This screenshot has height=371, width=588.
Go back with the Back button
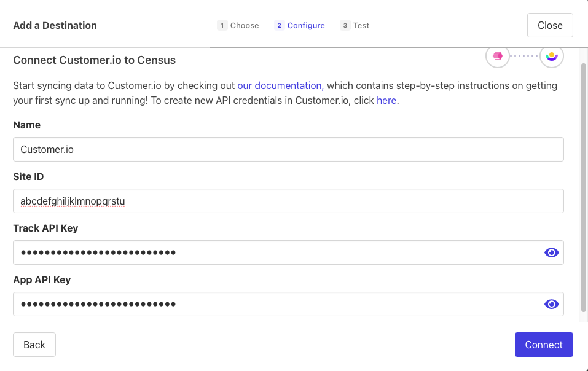(x=34, y=345)
